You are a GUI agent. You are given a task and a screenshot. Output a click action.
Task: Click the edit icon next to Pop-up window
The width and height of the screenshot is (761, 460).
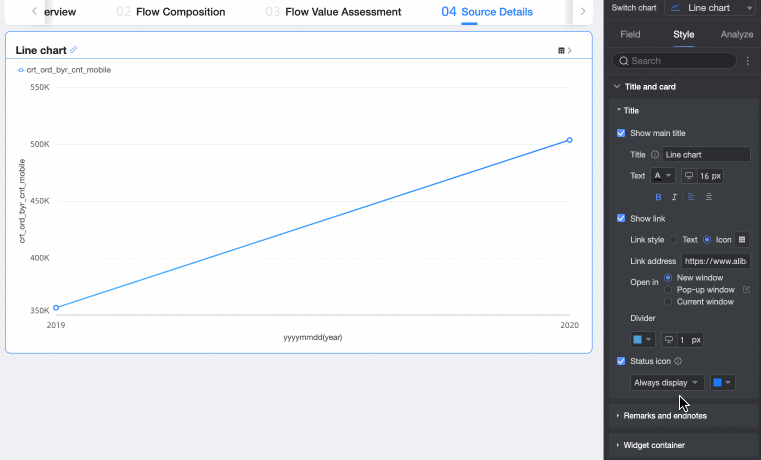click(x=746, y=290)
